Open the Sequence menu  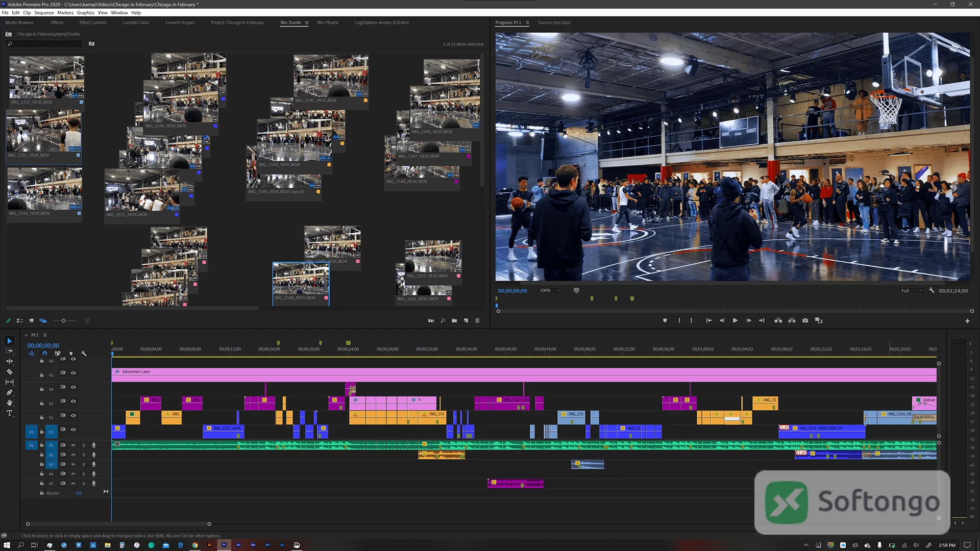[44, 13]
